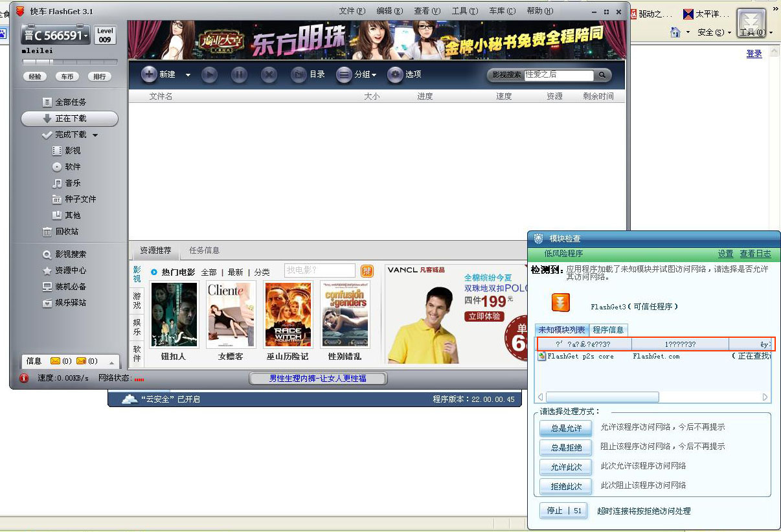This screenshot has height=532, width=781.
Task: Open the 文件(F) menu
Action: click(352, 11)
